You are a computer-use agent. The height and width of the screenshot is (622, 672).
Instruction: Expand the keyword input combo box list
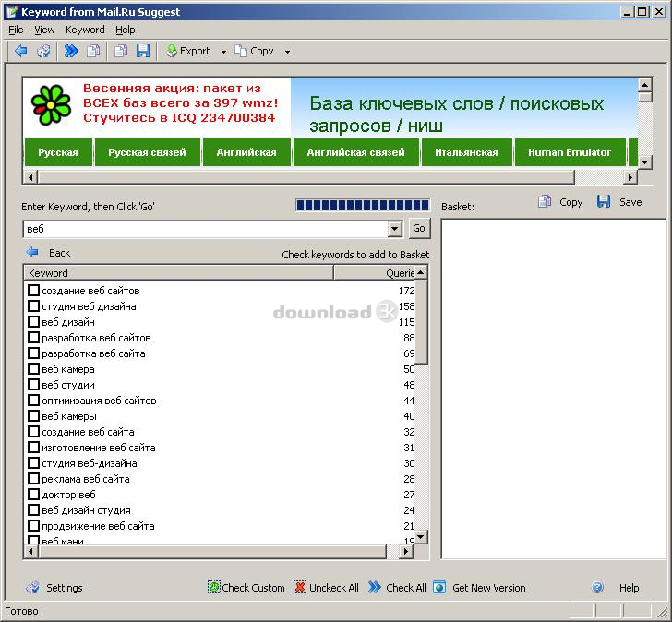coord(395,229)
